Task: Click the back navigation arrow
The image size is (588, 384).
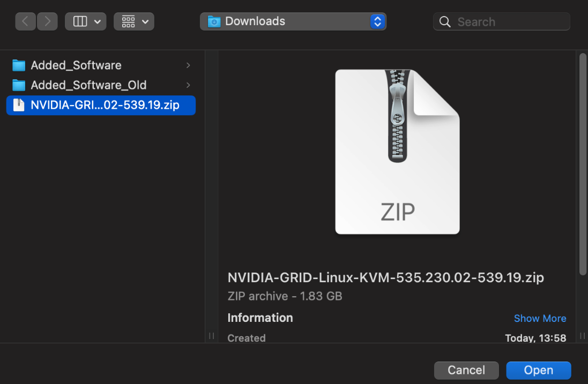Action: click(x=26, y=21)
